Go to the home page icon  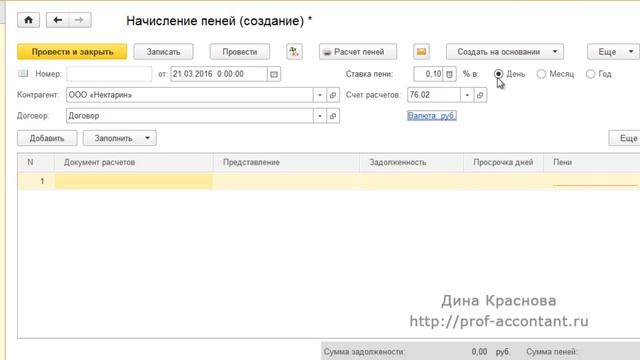tap(28, 20)
